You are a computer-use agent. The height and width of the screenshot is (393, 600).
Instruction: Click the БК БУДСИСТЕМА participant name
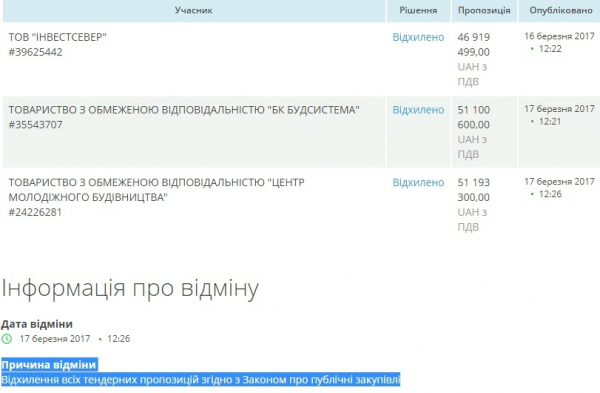click(x=184, y=110)
